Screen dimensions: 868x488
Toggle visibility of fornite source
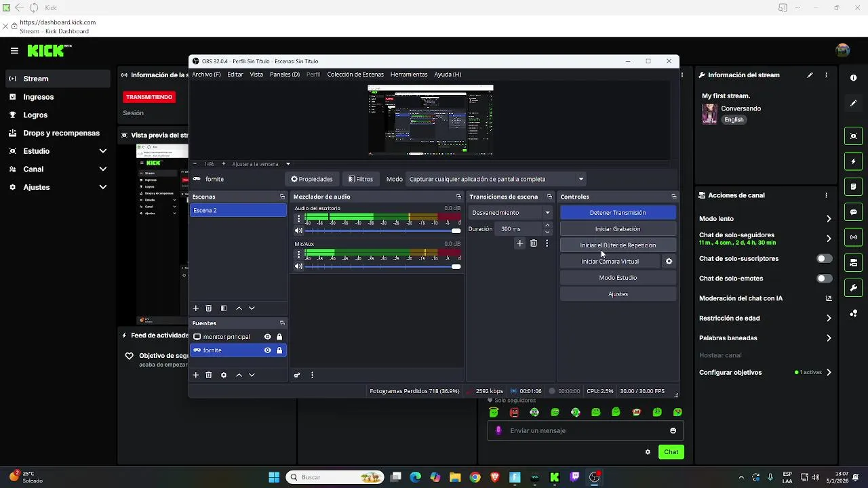[268, 350]
